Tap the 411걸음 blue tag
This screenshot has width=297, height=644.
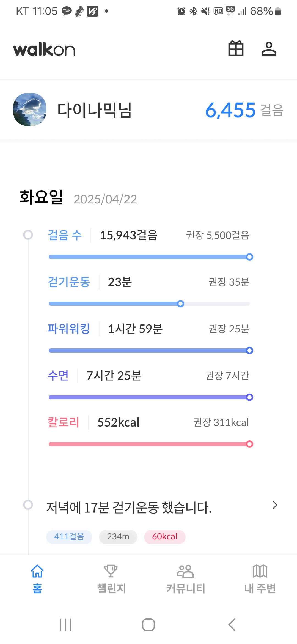tap(69, 537)
